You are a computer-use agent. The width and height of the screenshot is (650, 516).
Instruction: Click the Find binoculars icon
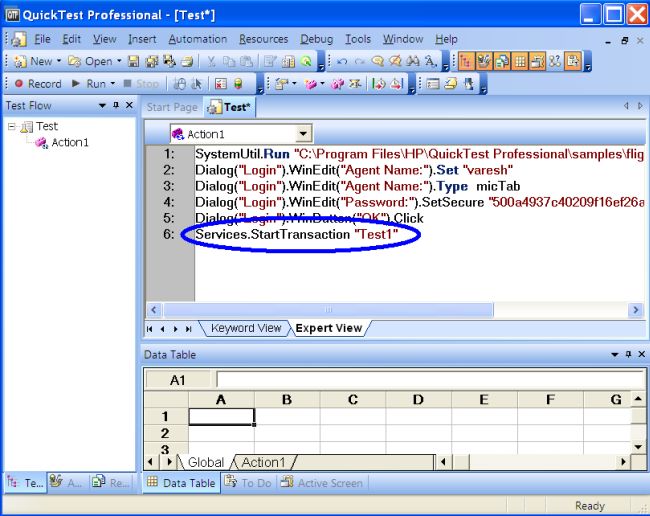412,61
